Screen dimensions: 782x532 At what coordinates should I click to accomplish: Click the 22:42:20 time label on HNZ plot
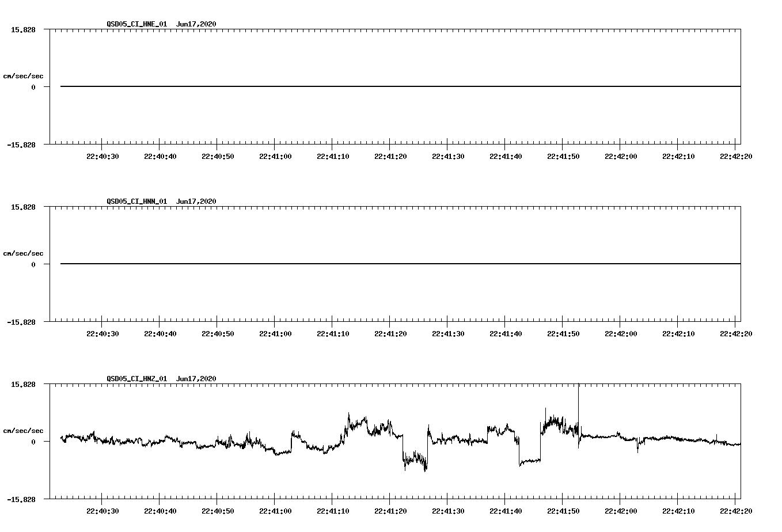click(736, 511)
